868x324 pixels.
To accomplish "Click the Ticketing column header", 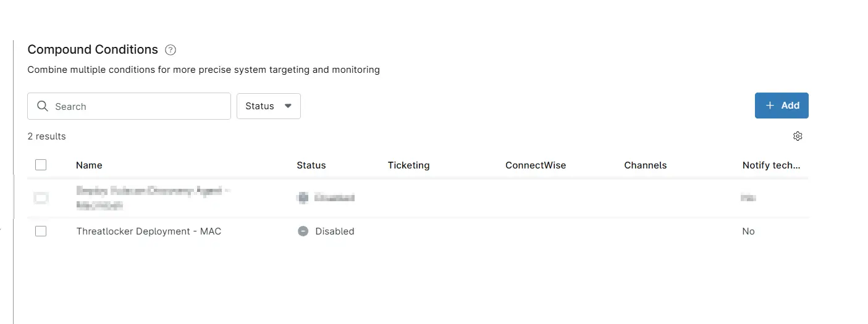I will pyautogui.click(x=408, y=165).
